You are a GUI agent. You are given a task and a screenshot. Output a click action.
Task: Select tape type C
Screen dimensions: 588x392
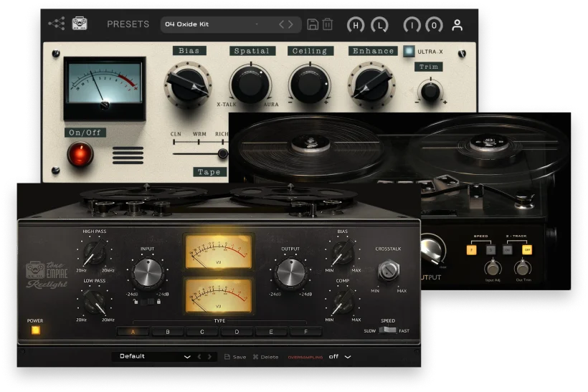tap(201, 332)
